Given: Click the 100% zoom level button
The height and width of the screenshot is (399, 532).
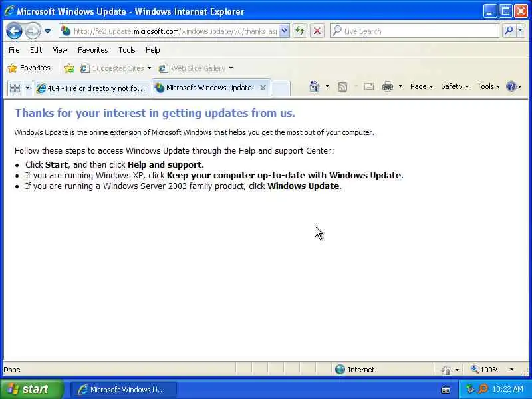Looking at the screenshot, I should (485, 370).
